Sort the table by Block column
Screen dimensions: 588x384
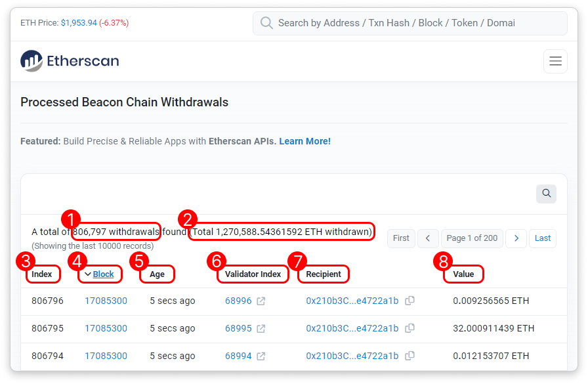click(x=103, y=274)
